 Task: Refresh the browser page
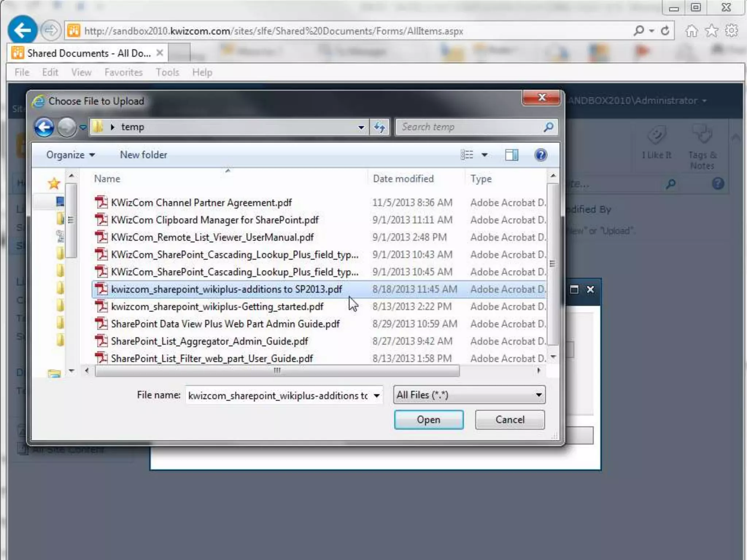665,31
